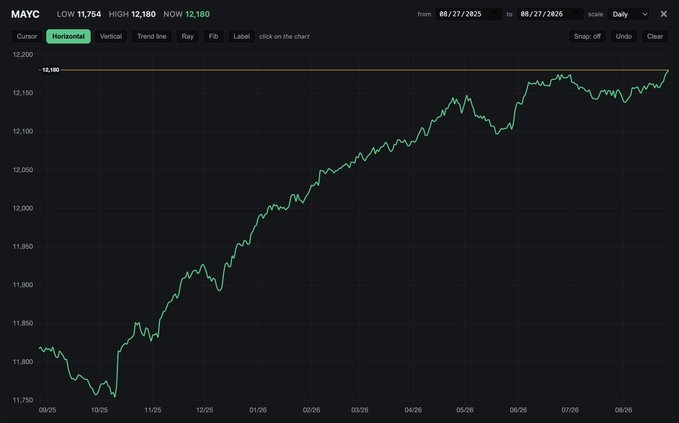Click the 10/25 x-axis label
Viewport: 679px width, 423px height.
pos(99,410)
